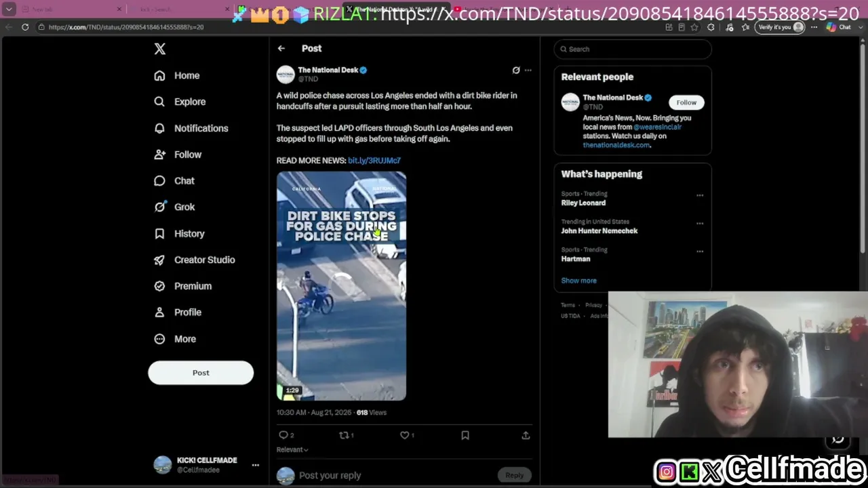
Task: Click the browser back arrow
Action: 8,27
